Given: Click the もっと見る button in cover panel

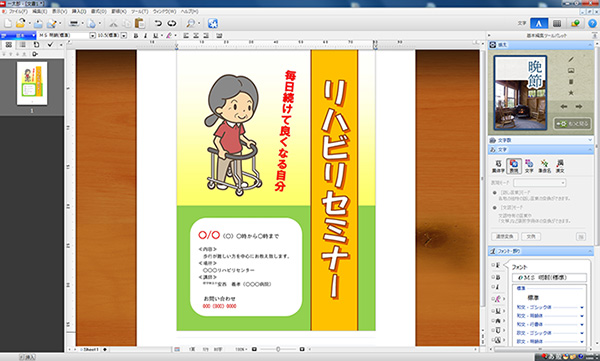Looking at the screenshot, I should pyautogui.click(x=572, y=124).
